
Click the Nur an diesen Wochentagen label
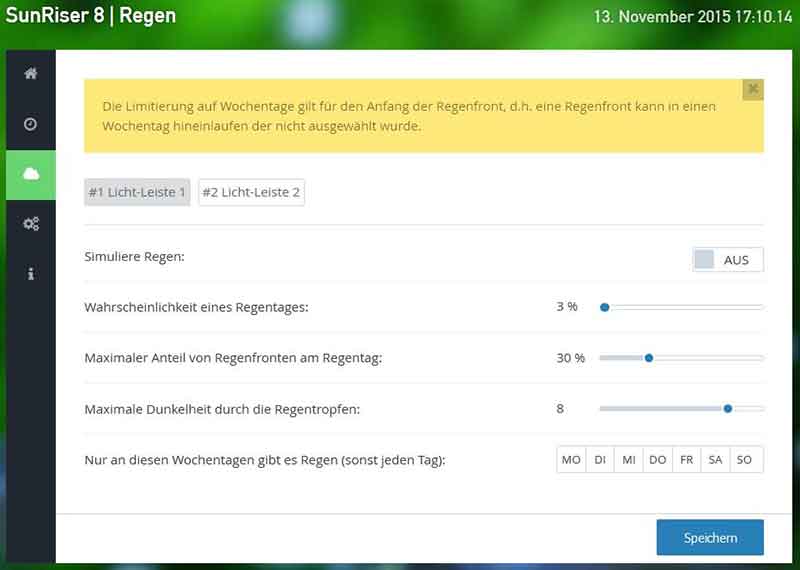point(265,460)
